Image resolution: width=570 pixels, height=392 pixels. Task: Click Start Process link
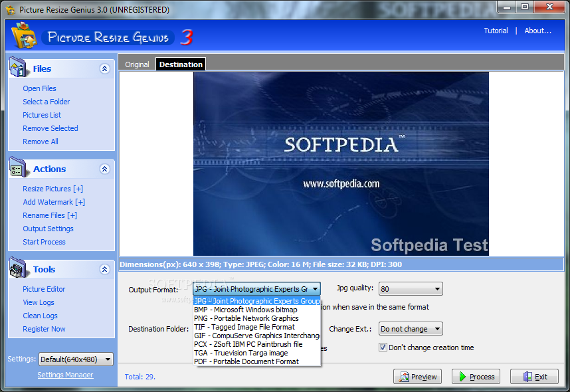coord(44,243)
